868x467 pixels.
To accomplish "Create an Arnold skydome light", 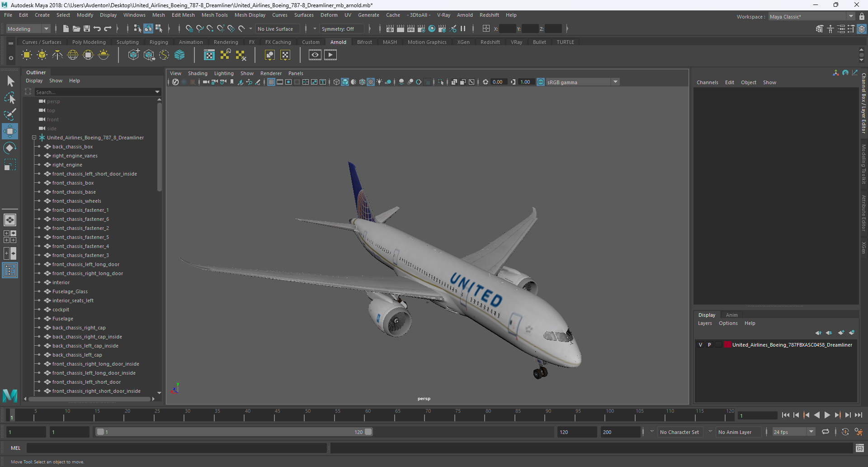I will (73, 55).
